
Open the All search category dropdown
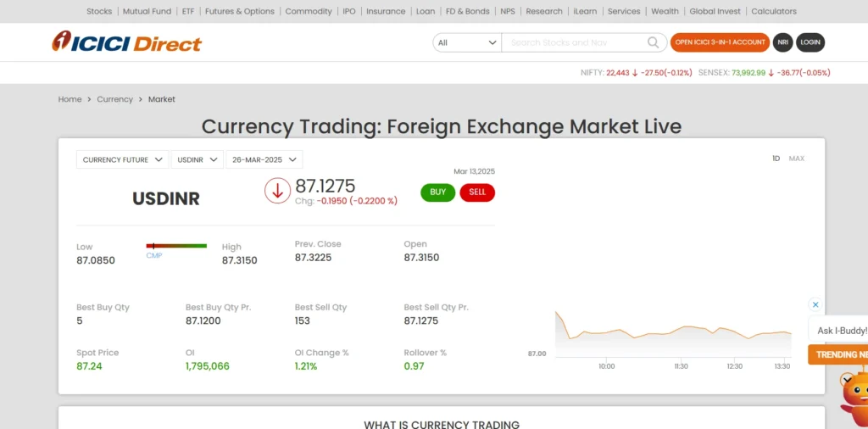click(467, 42)
